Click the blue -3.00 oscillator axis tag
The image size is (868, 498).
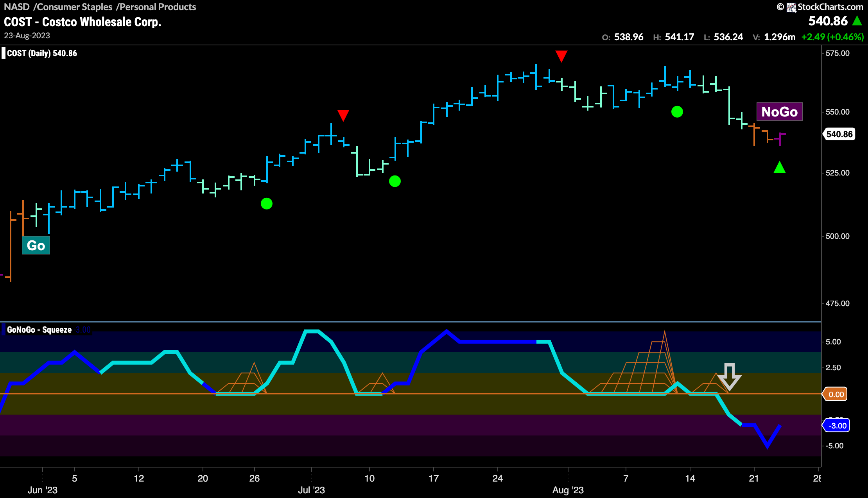pos(836,426)
